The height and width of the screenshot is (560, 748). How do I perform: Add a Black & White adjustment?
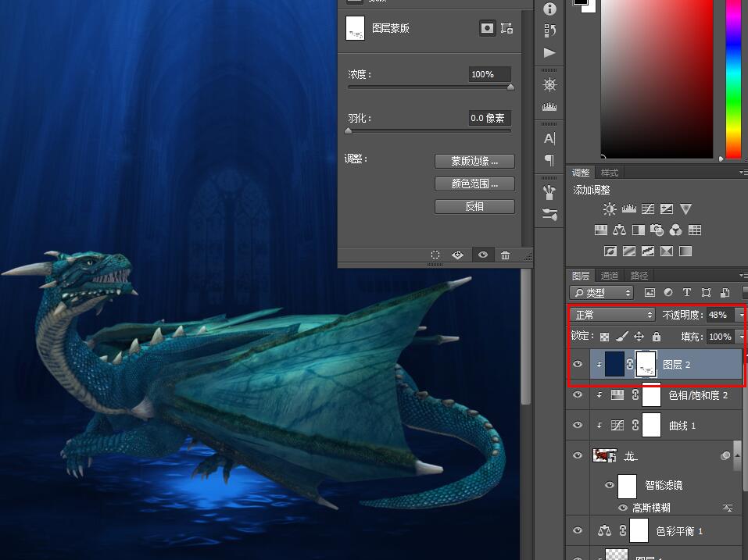coord(639,230)
